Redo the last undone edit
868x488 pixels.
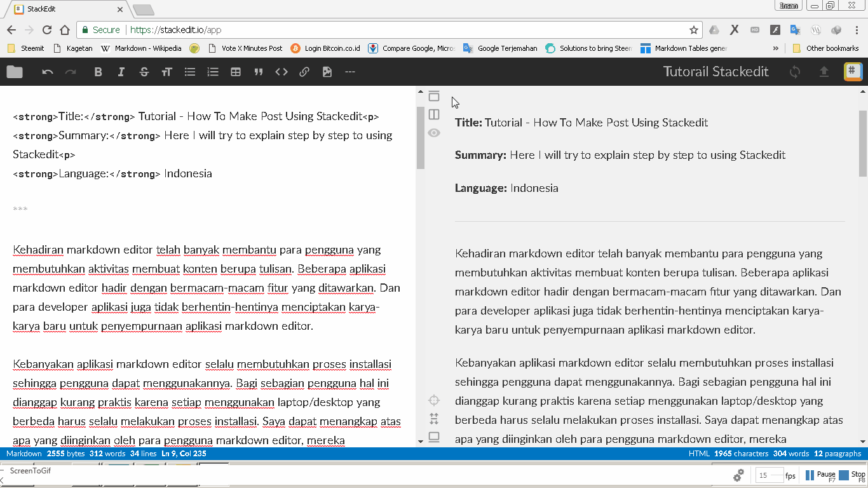(71, 72)
